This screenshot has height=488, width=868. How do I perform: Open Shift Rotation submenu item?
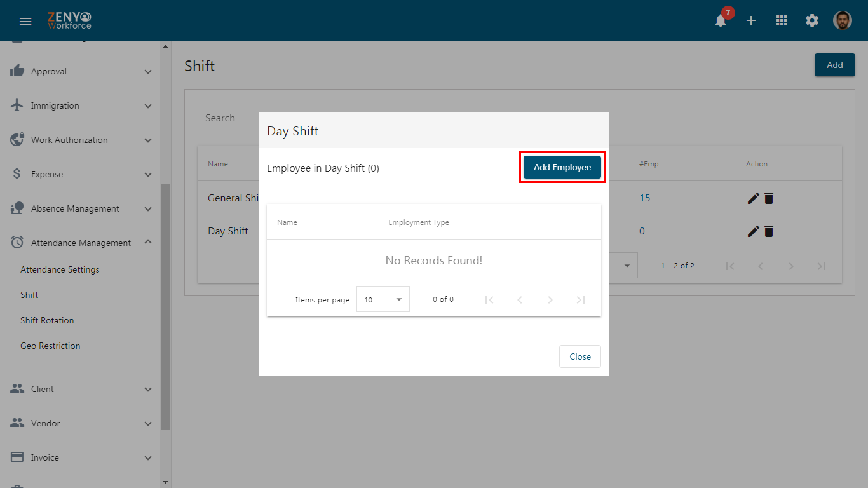pyautogui.click(x=47, y=320)
